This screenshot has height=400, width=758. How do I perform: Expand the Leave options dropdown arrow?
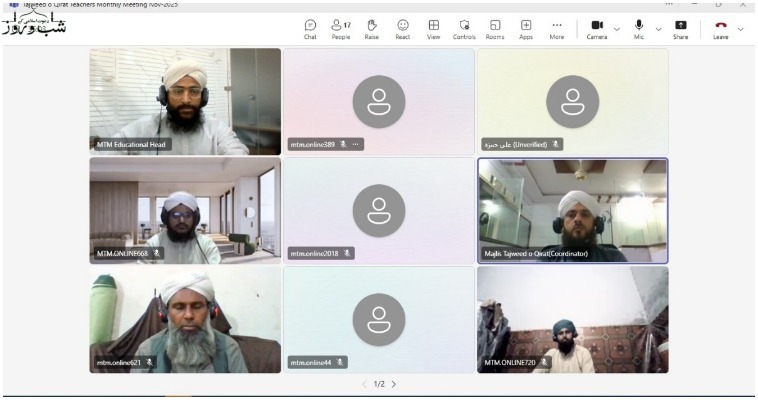click(740, 28)
